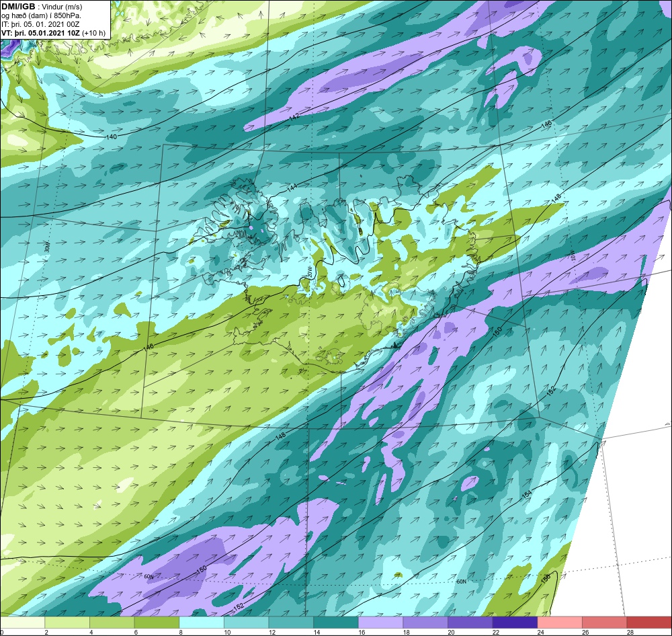Screen dimensions: 672x636
Task: Click the 12–14 m/s medium teal legend swatch
Action: 291,623
